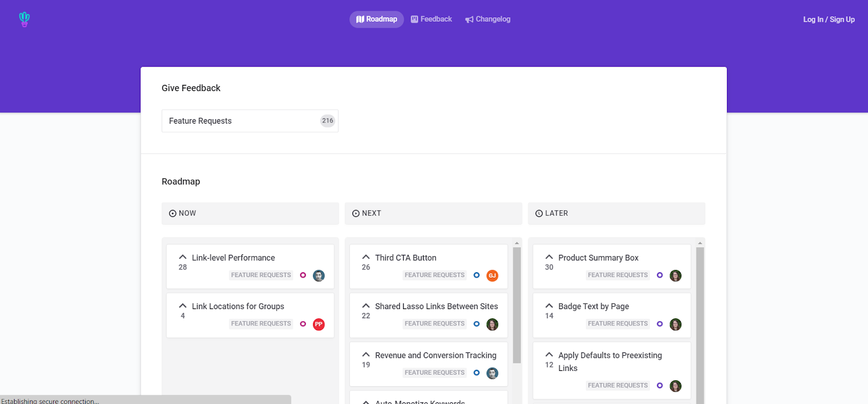Click status circle on Third CTA Button card
The width and height of the screenshot is (868, 404).
tap(477, 275)
